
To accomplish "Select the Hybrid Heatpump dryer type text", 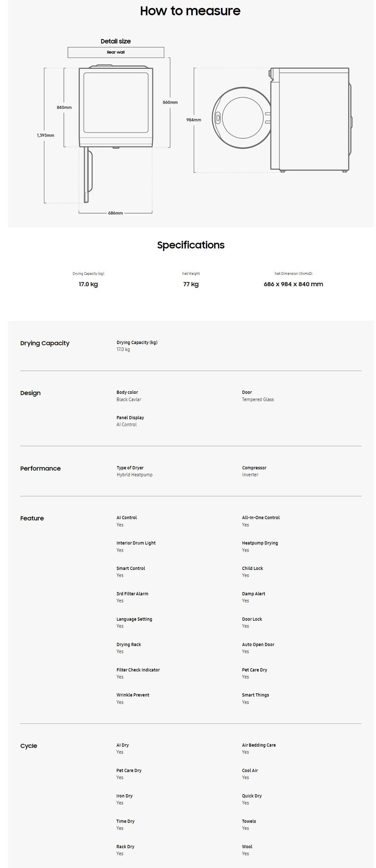I will click(134, 475).
